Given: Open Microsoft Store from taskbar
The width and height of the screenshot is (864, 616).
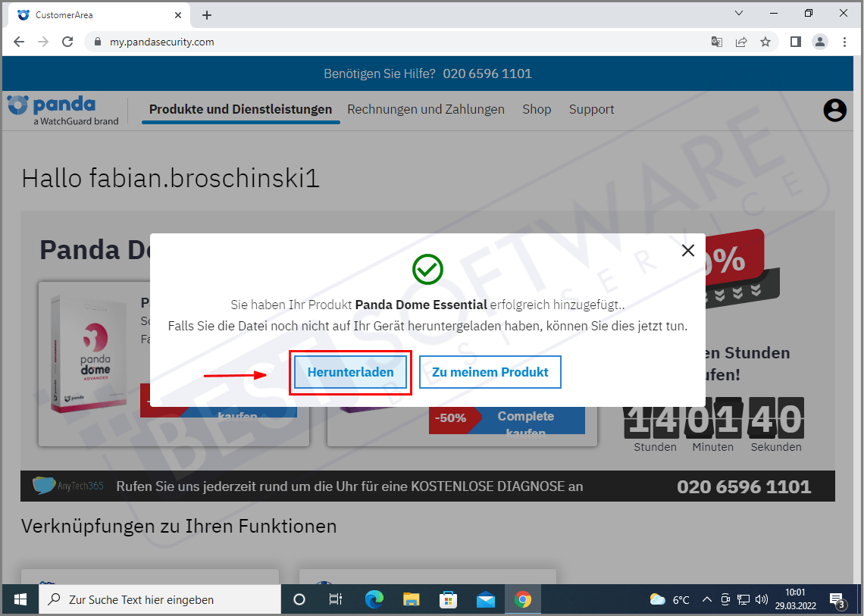Looking at the screenshot, I should (x=448, y=599).
